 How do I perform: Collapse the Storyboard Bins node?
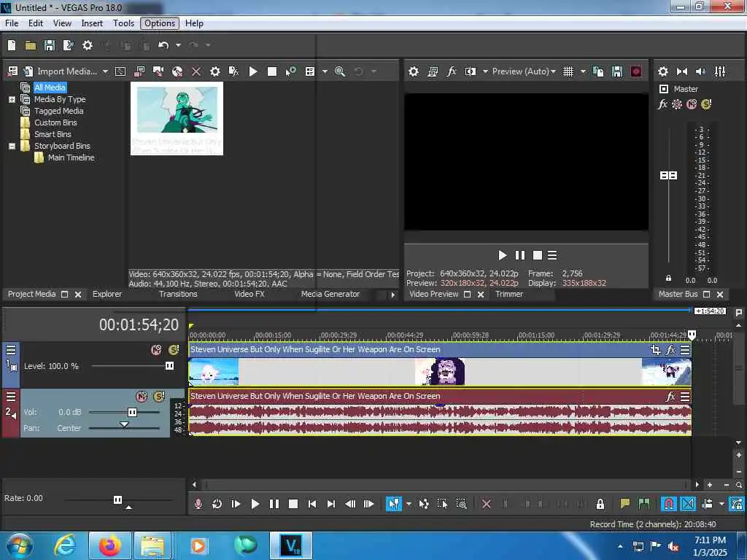tap(12, 146)
